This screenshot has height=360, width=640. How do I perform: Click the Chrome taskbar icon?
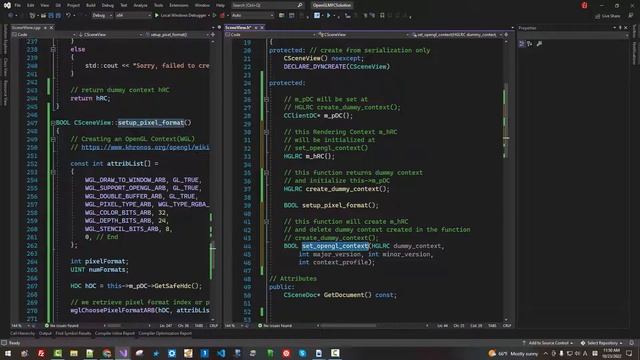tap(107, 353)
